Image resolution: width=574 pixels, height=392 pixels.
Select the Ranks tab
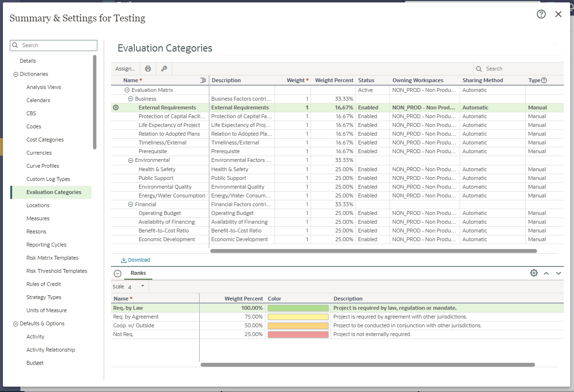click(x=138, y=273)
